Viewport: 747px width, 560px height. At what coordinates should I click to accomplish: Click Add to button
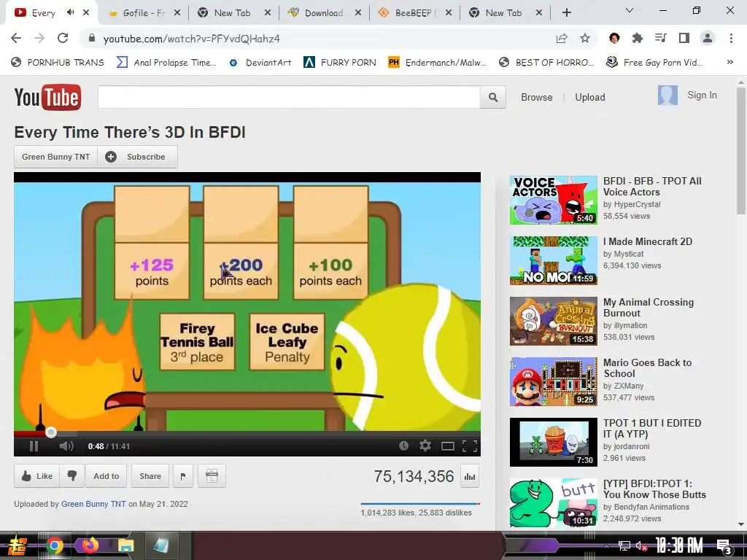click(107, 475)
